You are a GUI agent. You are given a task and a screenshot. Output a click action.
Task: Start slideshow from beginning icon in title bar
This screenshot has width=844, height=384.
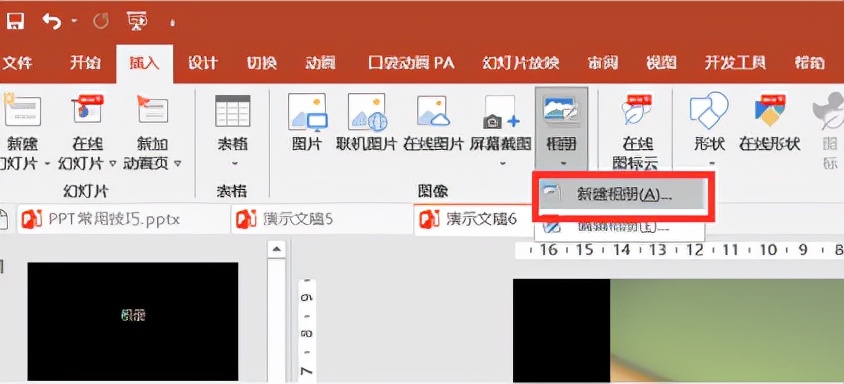[136, 21]
